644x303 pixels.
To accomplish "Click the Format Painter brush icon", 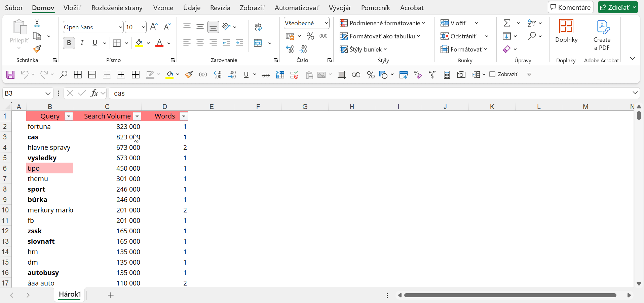I will coord(37,49).
